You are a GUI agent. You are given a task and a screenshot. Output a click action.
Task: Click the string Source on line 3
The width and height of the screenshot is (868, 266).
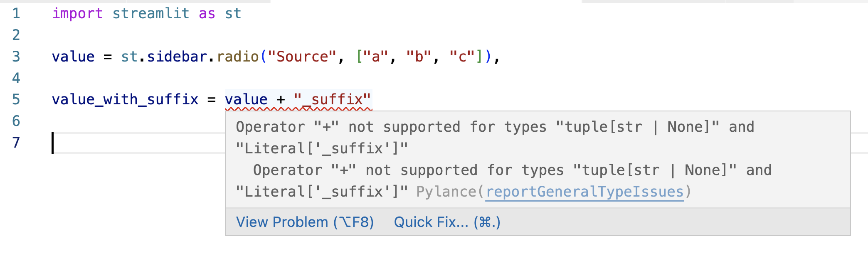pyautogui.click(x=301, y=56)
